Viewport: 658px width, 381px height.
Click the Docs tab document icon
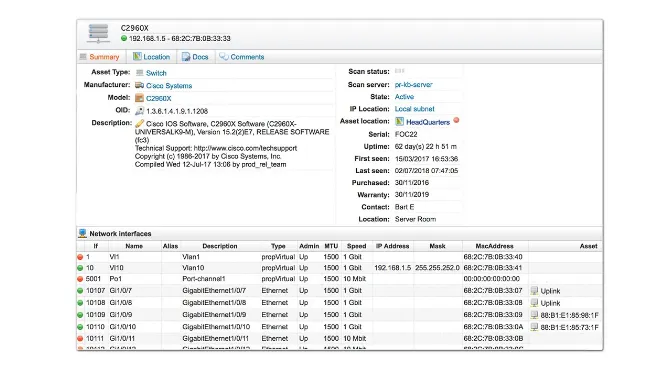[186, 57]
